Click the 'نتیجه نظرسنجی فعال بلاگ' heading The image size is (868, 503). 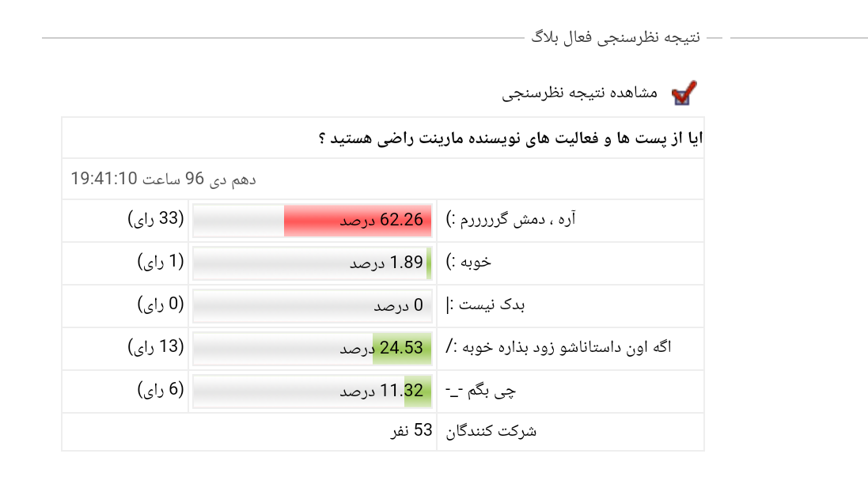coord(616,37)
